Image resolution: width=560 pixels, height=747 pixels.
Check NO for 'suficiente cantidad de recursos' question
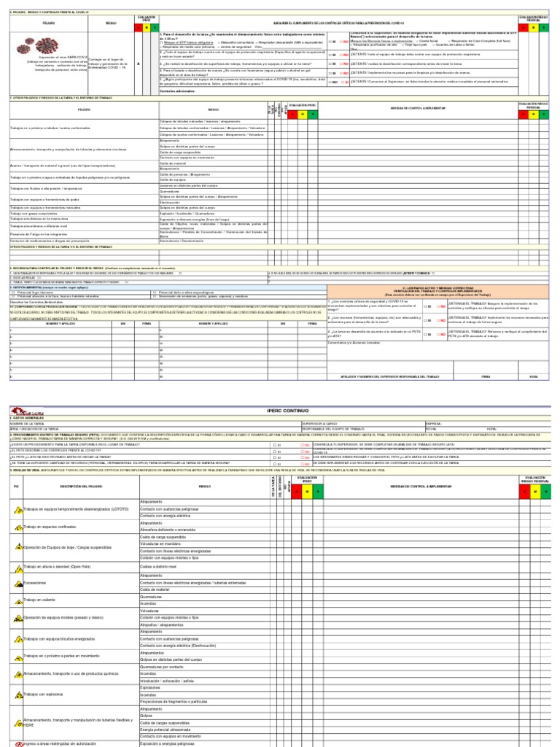click(303, 463)
